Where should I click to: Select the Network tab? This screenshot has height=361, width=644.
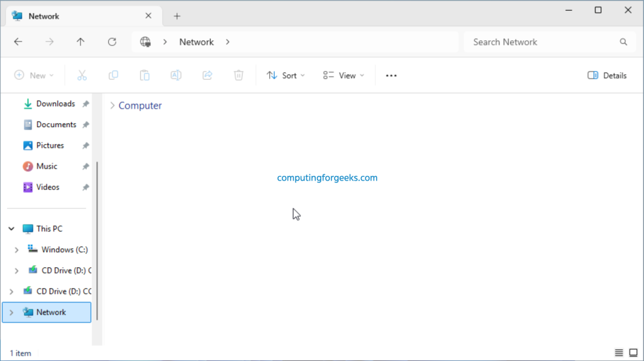point(84,16)
